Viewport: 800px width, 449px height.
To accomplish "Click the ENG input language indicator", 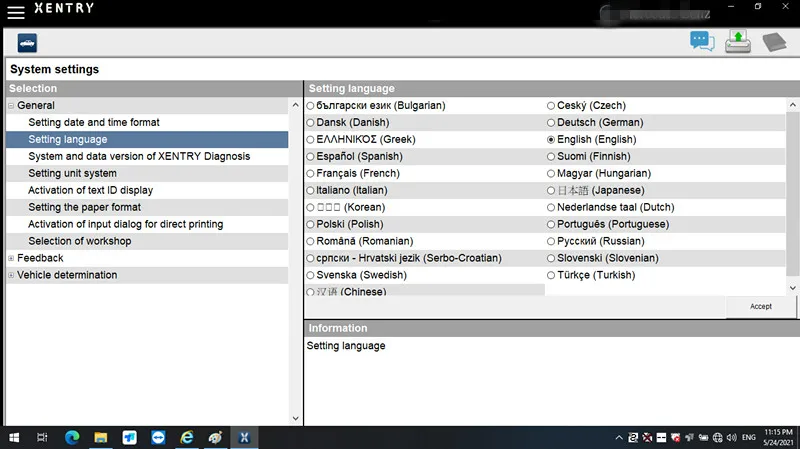I will pos(748,438).
